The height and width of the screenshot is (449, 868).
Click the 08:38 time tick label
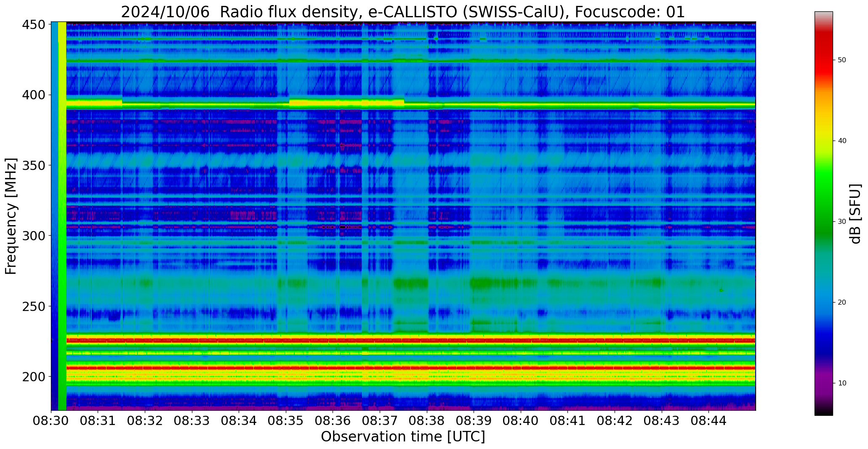427,420
